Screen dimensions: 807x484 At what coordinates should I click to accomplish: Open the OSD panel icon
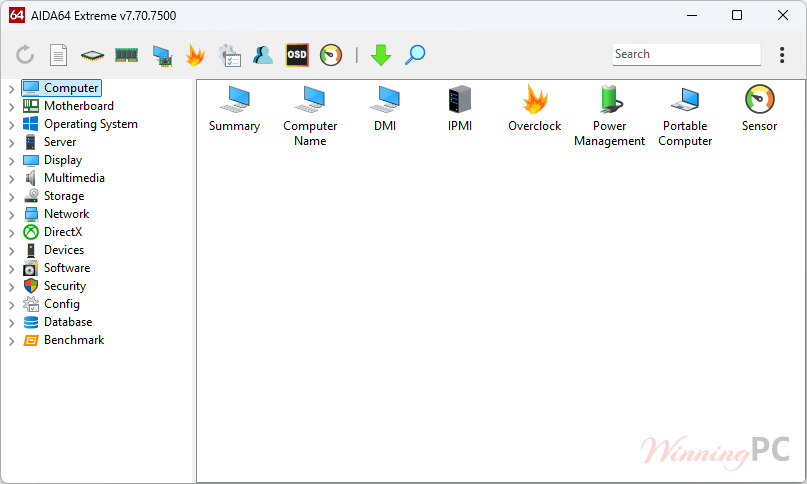coord(297,55)
